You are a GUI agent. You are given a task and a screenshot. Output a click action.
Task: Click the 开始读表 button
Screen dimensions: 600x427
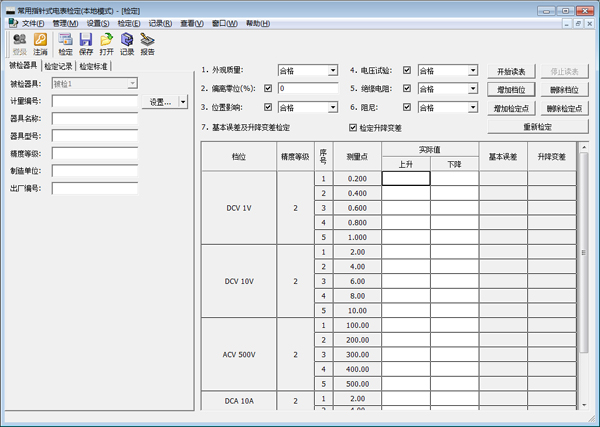pyautogui.click(x=511, y=72)
